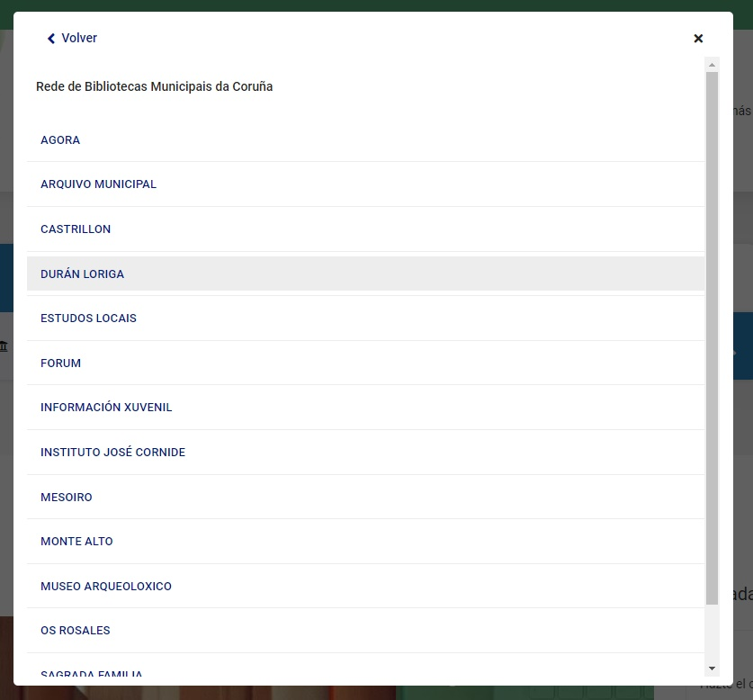Click the scrollbar up arrow
The height and width of the screenshot is (700, 753).
[x=713, y=65]
